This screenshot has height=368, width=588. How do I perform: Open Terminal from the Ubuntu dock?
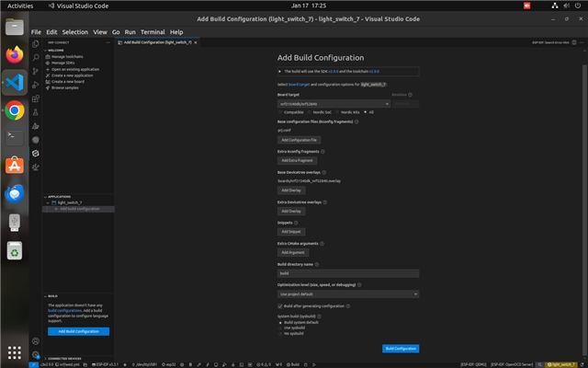[x=15, y=138]
